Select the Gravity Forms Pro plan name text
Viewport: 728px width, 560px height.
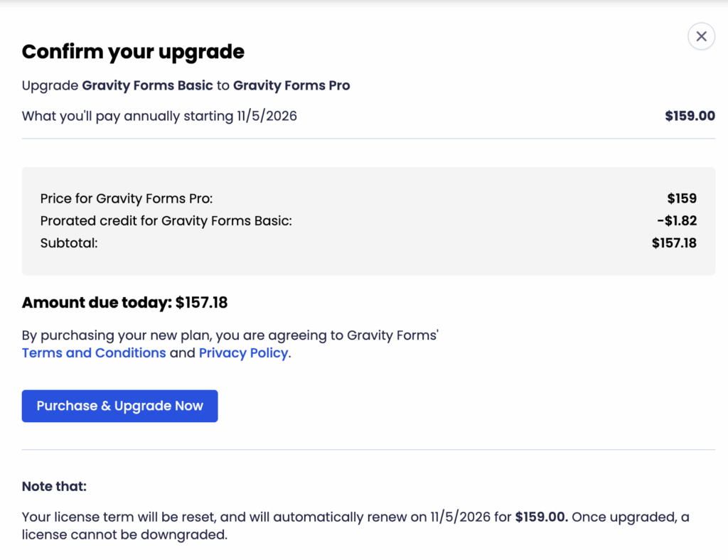click(291, 85)
